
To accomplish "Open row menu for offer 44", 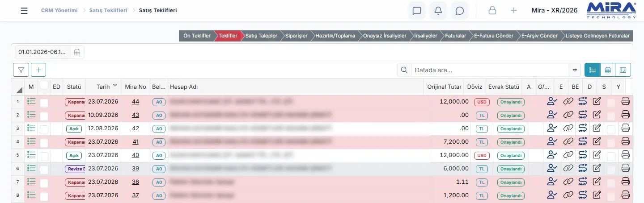I will tap(31, 102).
